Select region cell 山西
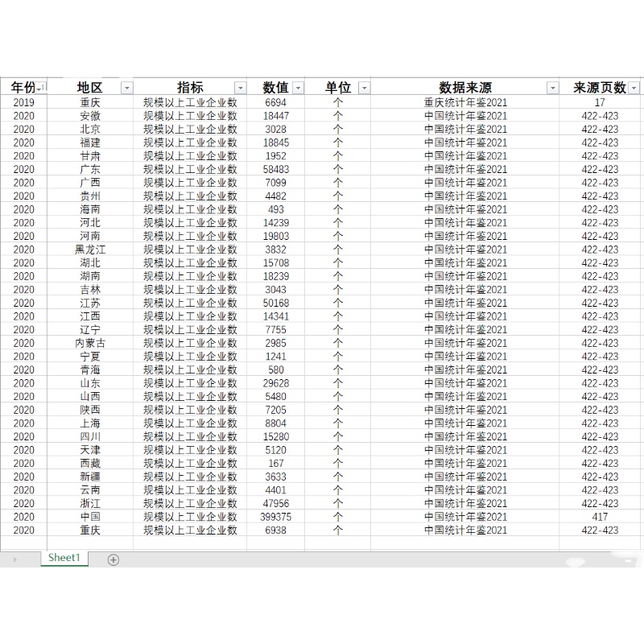 click(x=90, y=396)
